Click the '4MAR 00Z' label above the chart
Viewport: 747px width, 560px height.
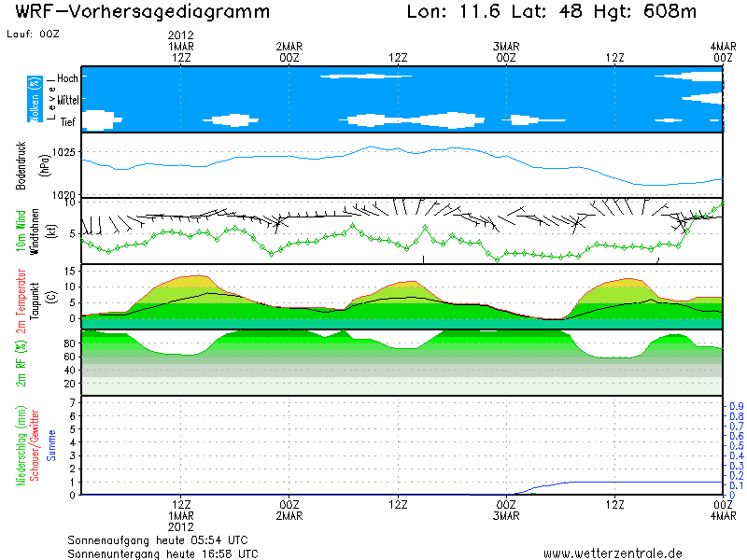[x=723, y=52]
